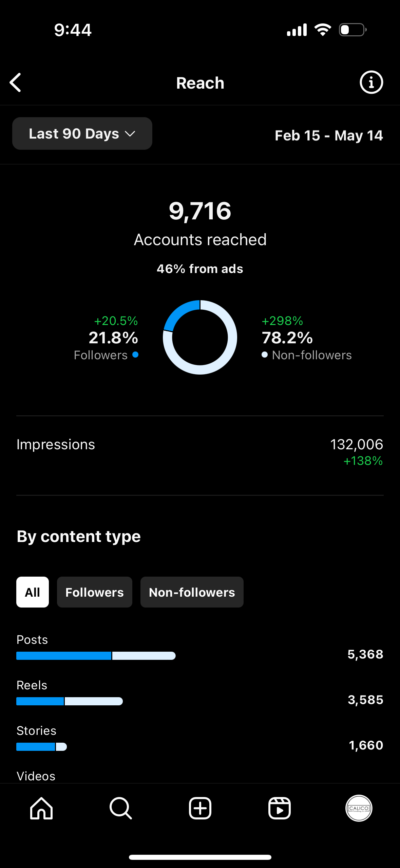Tap the Stories reach bar
Viewport: 400px width, 868px height.
(41, 747)
